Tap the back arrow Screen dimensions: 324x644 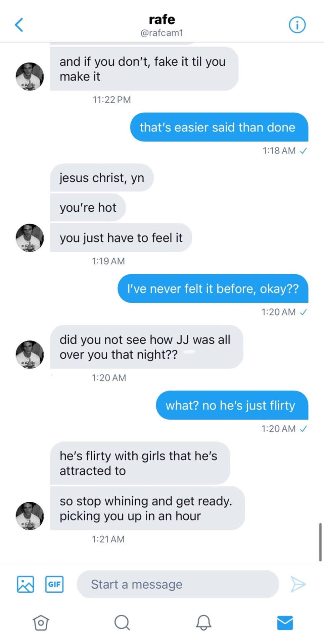tap(19, 25)
